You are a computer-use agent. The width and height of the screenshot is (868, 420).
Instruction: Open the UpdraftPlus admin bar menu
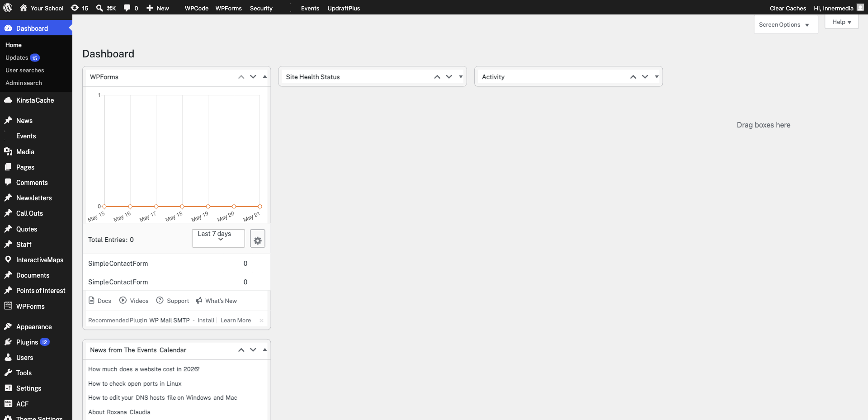[344, 8]
